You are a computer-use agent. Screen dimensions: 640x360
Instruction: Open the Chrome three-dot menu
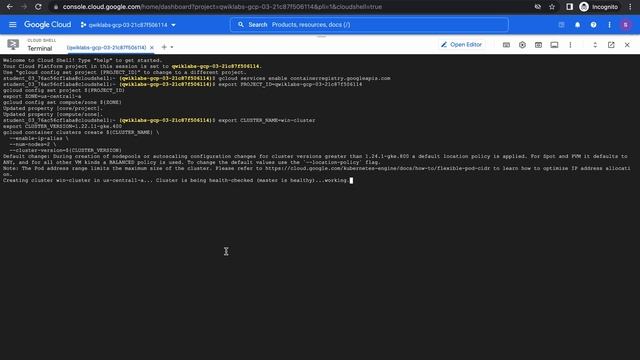(x=630, y=7)
